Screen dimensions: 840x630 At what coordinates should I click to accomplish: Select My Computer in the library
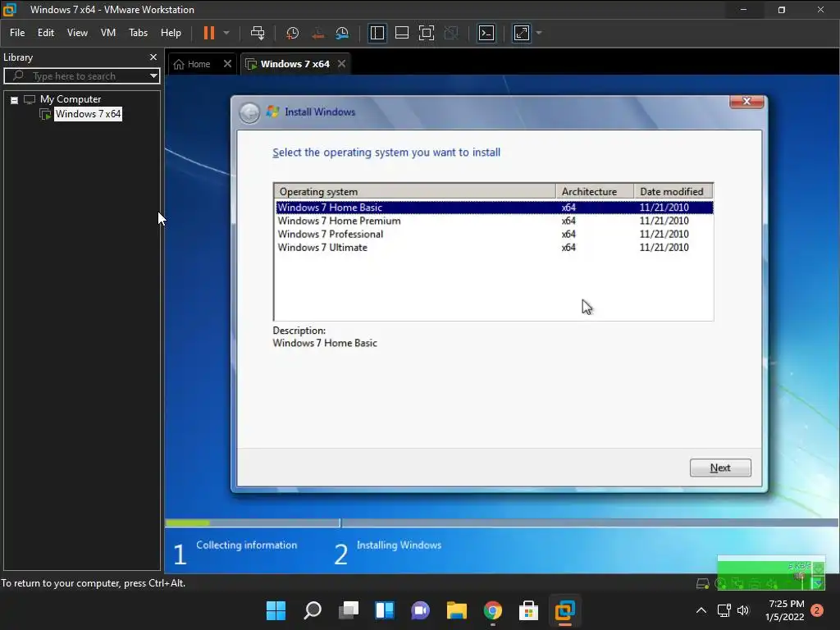click(71, 99)
